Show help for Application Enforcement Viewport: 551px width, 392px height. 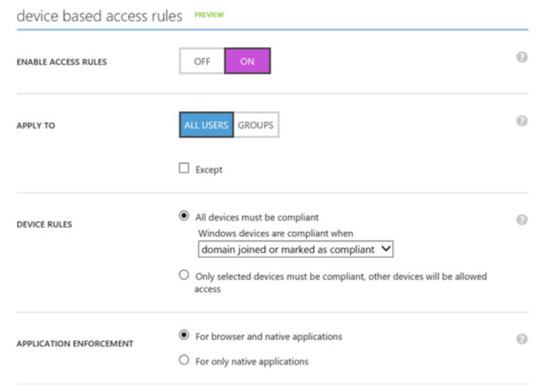(521, 339)
